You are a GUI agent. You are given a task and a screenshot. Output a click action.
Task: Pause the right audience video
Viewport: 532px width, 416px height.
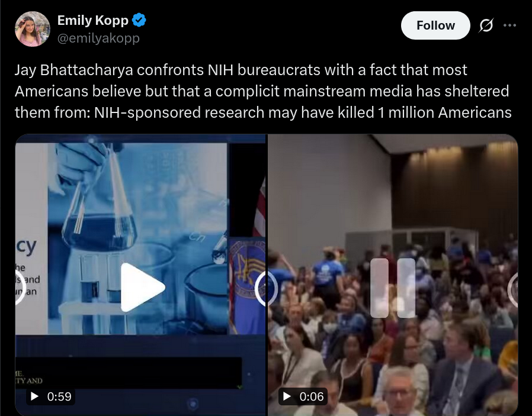click(393, 288)
